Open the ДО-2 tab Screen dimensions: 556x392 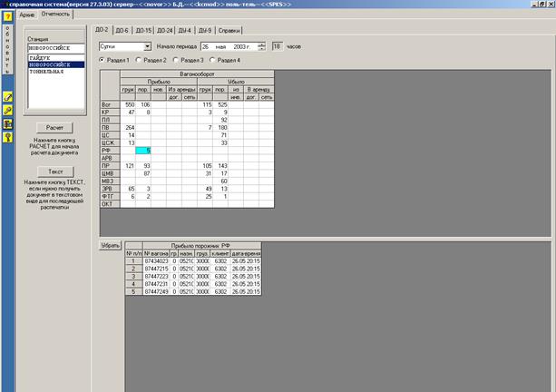[102, 30]
